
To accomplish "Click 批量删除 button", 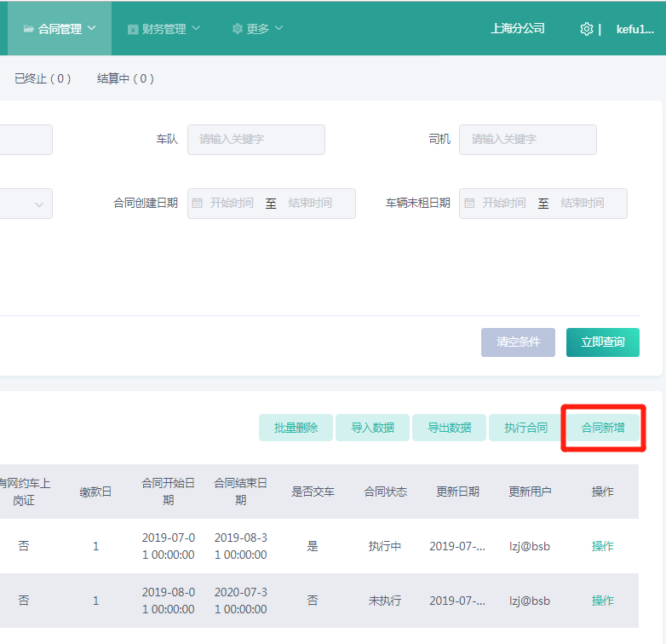I will click(x=296, y=428).
